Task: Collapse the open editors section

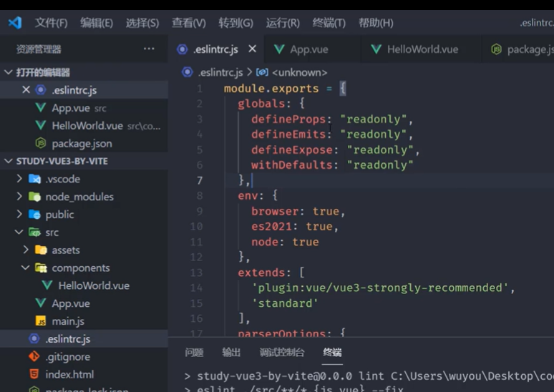Action: pos(8,72)
